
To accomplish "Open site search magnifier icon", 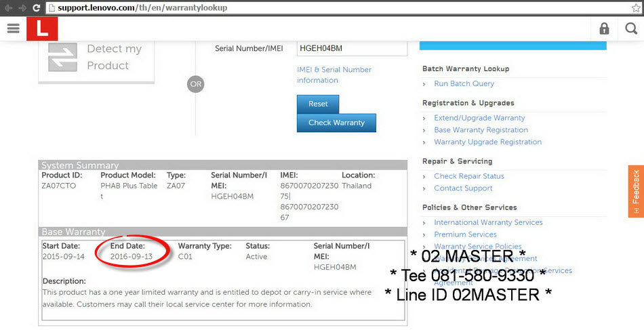I will click(x=631, y=28).
